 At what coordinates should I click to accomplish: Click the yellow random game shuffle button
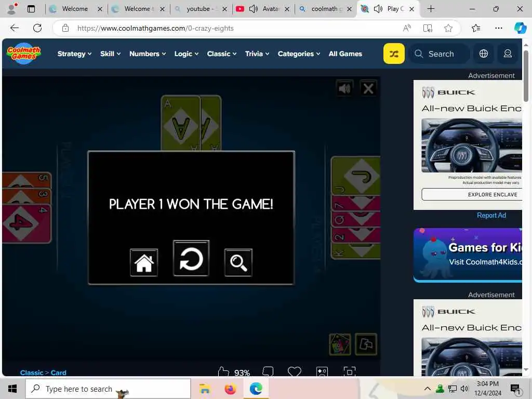pos(394,54)
